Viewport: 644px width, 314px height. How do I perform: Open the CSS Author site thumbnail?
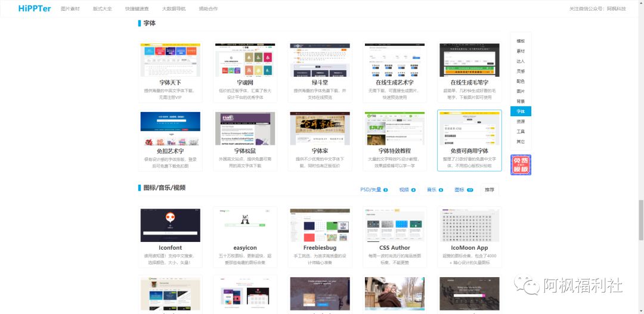tap(395, 225)
